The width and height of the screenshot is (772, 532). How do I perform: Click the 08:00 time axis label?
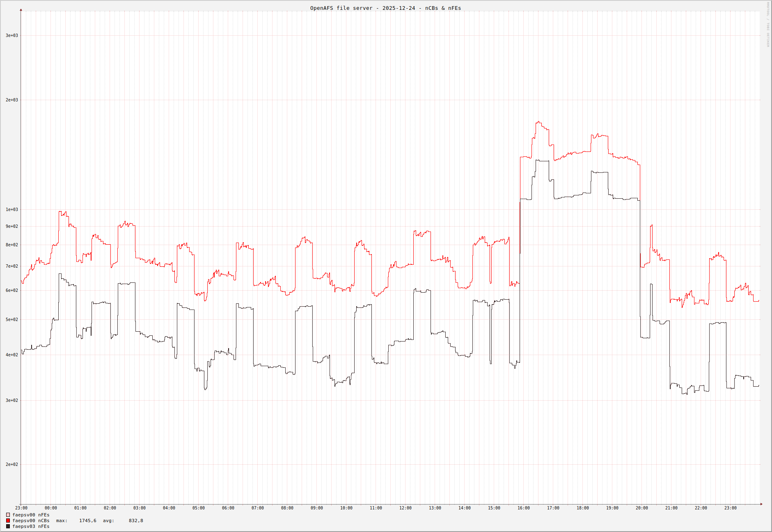tap(287, 508)
